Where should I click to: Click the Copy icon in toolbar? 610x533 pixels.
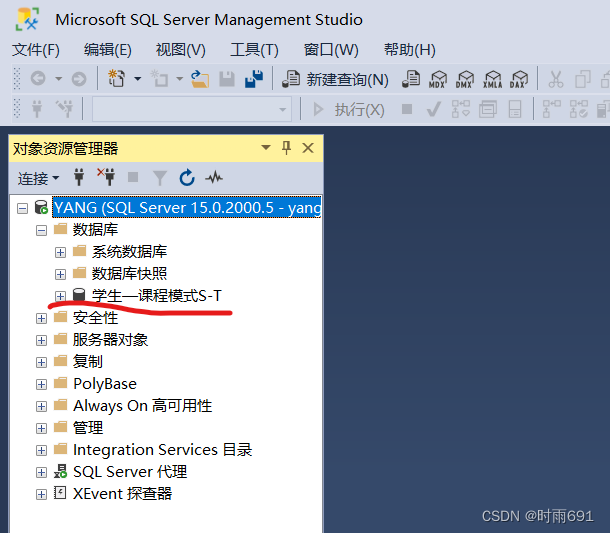coord(582,79)
